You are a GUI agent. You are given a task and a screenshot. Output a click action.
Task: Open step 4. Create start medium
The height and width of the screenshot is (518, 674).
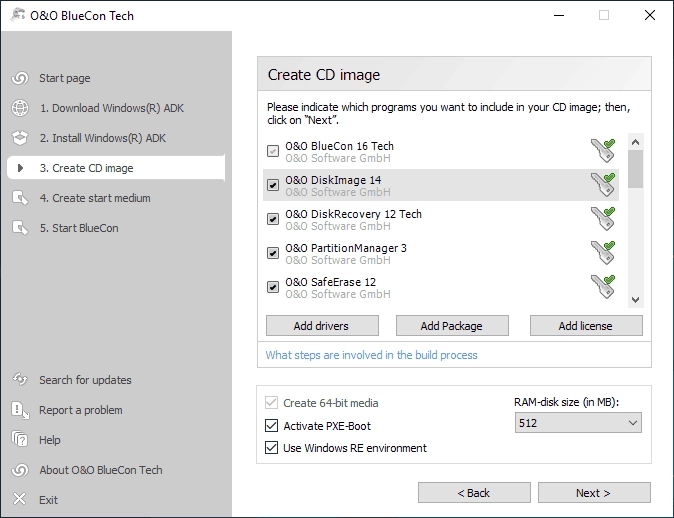[x=95, y=198]
